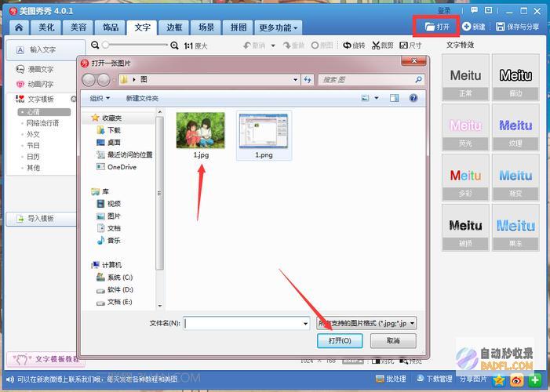Click the 登录 login link
550x392 pixels.
point(444,11)
